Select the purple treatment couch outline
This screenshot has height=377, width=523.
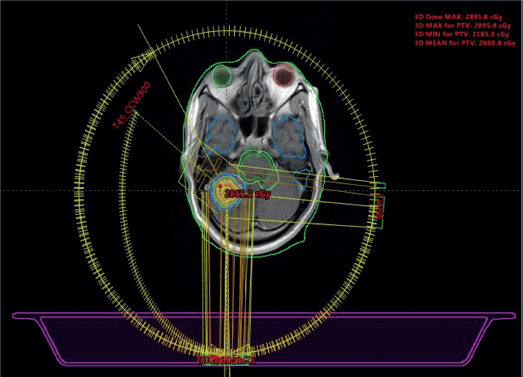[264, 339]
